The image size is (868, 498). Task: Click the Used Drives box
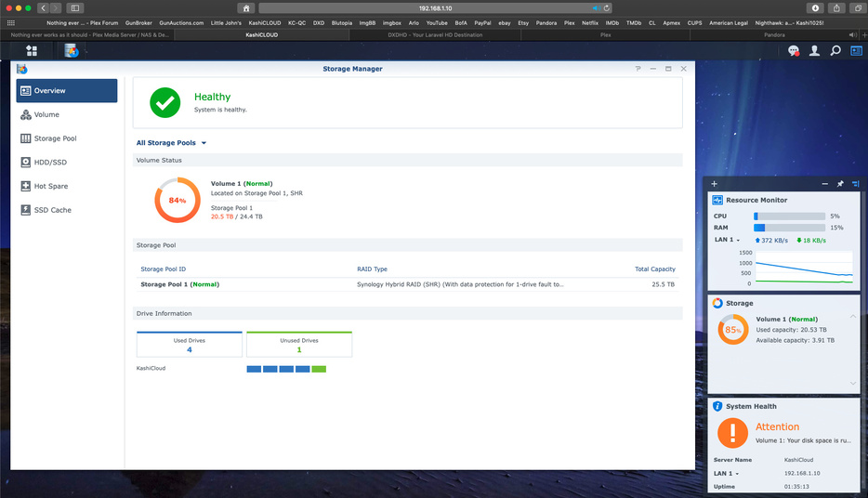coord(190,344)
